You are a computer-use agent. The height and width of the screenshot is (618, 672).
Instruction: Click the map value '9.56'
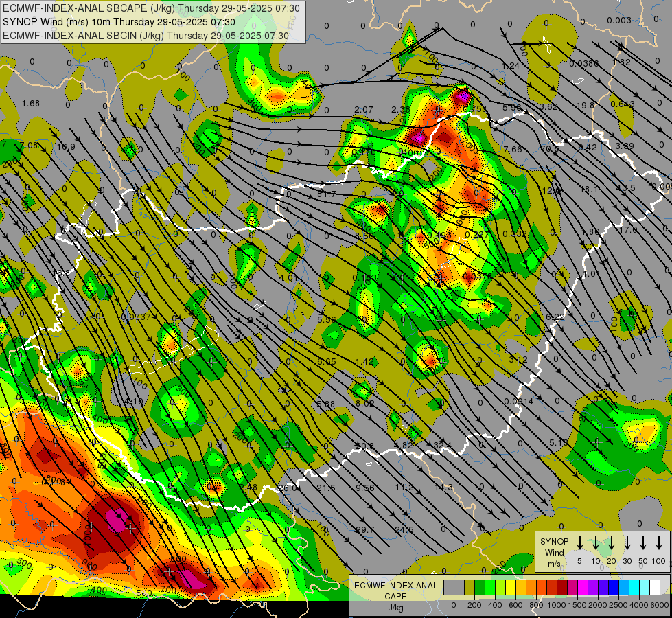click(x=365, y=488)
